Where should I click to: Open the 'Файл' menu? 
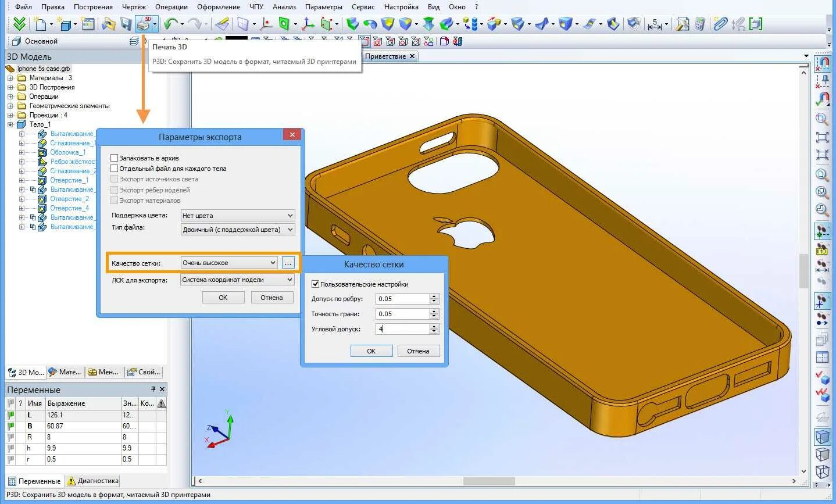23,7
